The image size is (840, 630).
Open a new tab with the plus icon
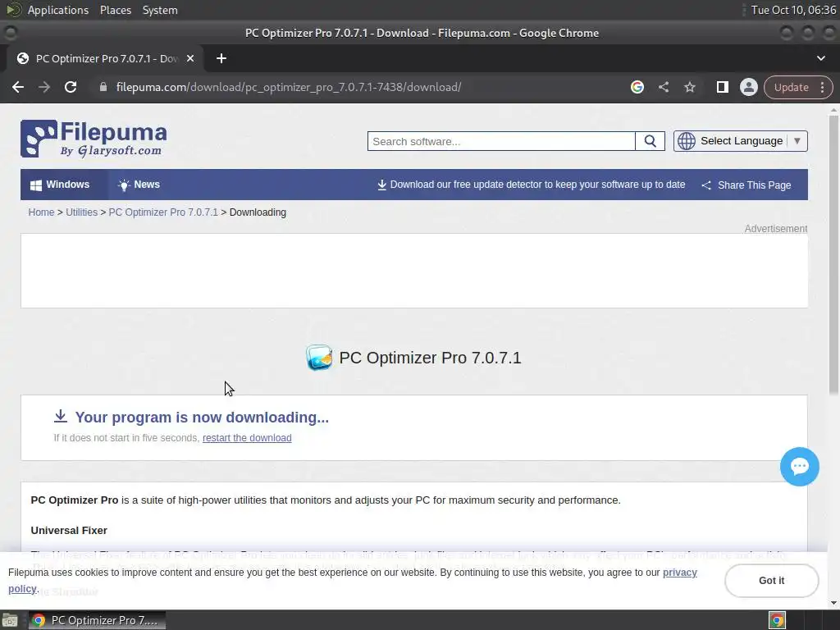pos(221,58)
